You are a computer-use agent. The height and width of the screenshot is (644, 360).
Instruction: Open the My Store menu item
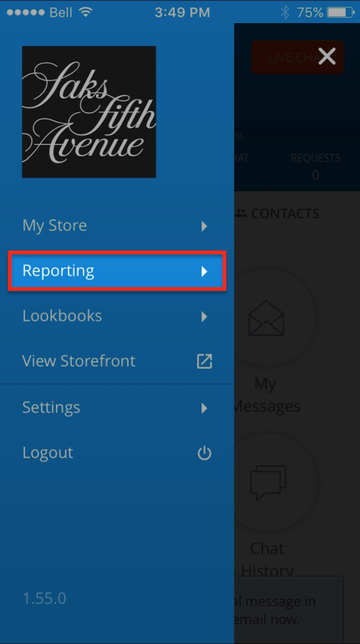(x=55, y=226)
